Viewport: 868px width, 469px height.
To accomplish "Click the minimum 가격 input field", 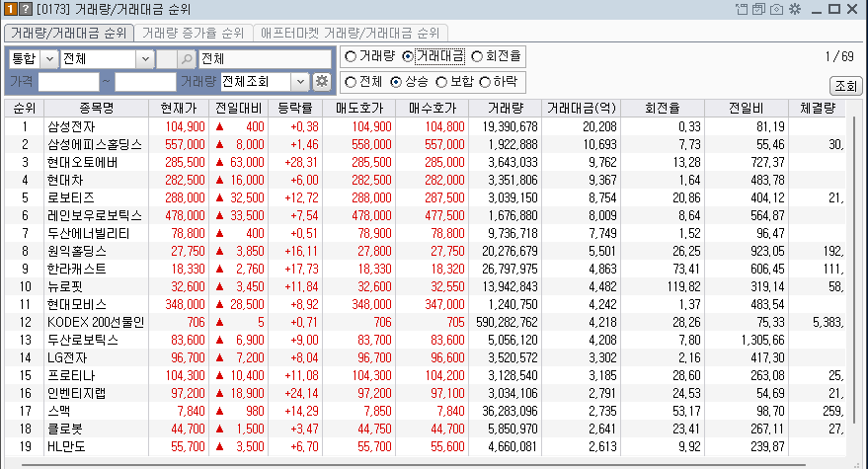I will tap(69, 81).
